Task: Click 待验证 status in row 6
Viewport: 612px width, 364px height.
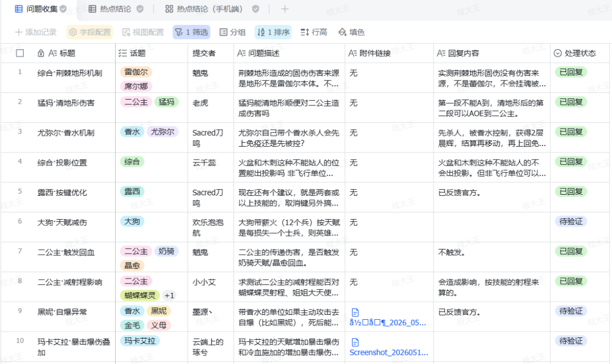Action: [x=571, y=221]
